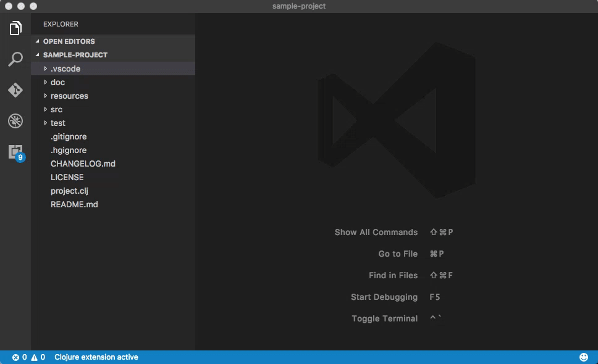Open project.clj file
The height and width of the screenshot is (364, 598).
tap(69, 191)
